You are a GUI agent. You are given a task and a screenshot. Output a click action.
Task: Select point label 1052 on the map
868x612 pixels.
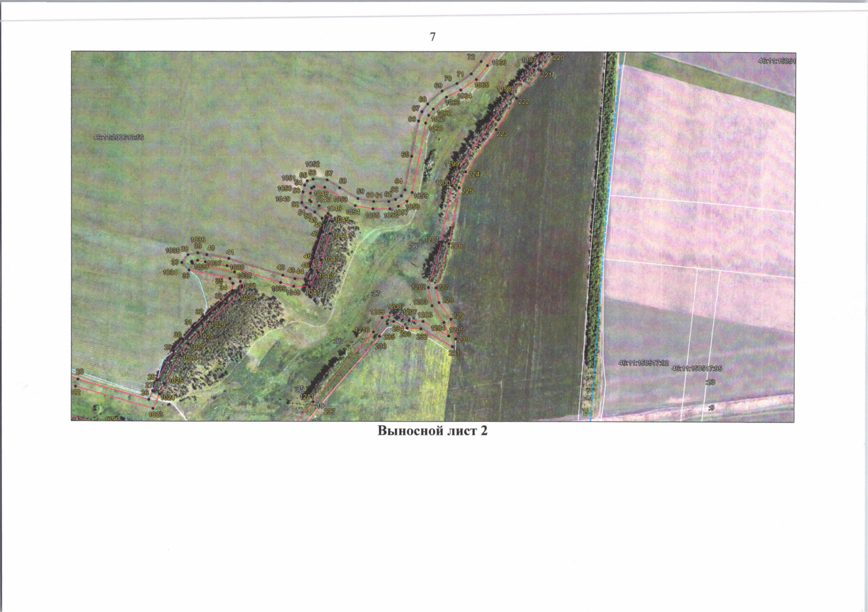pos(312,164)
